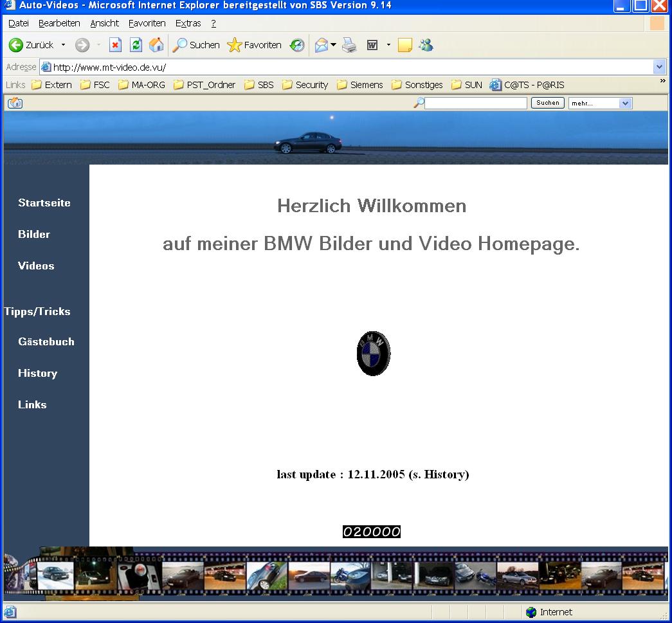This screenshot has width=672, height=623.
Task: Open the Mail dropdown arrow
Action: pos(334,44)
